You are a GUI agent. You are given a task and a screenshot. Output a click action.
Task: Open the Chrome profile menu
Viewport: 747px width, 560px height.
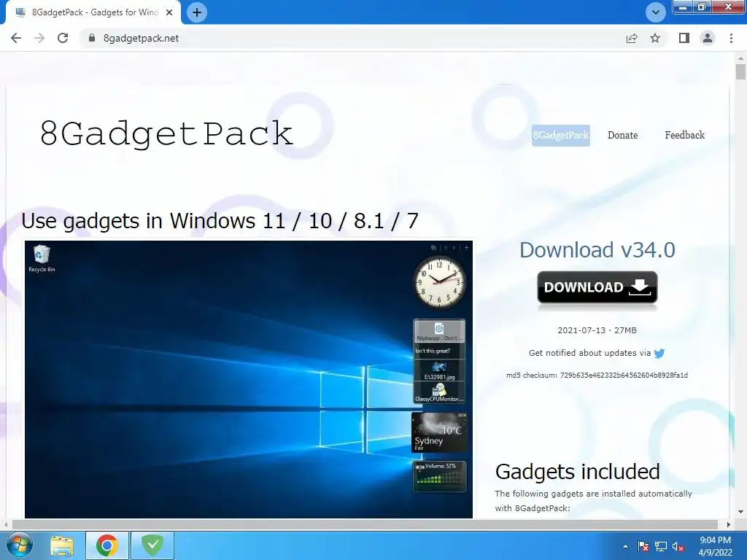tap(708, 38)
